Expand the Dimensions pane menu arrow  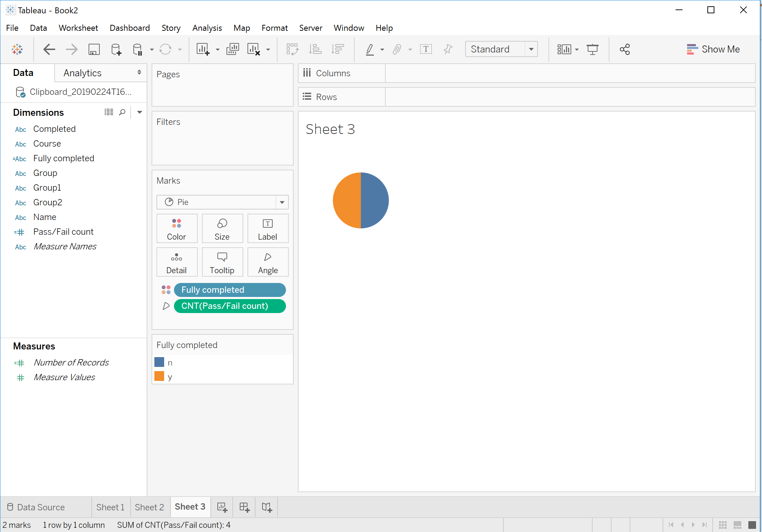[139, 112]
